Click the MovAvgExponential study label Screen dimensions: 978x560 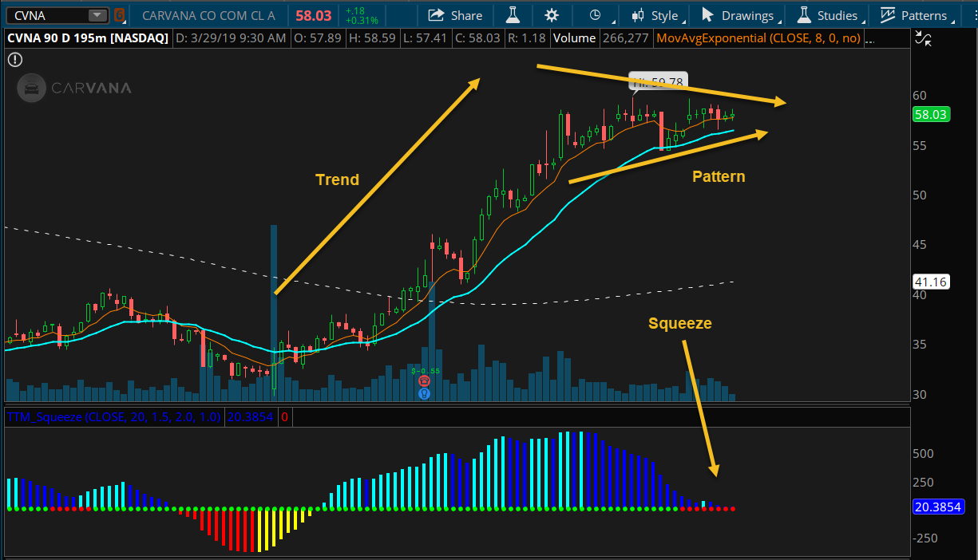click(x=757, y=38)
